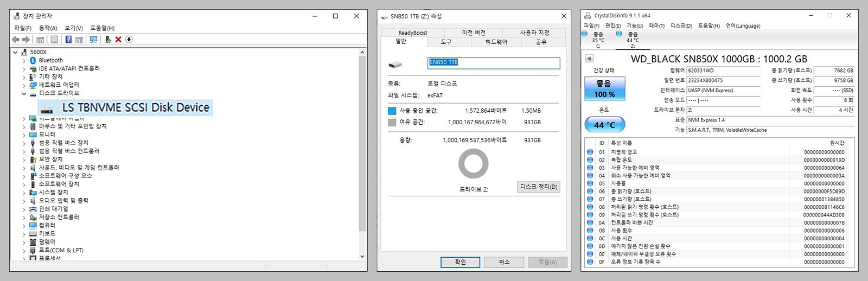Click the 7682 GB total reads value
Screen dimensions: 868x281
coord(834,71)
